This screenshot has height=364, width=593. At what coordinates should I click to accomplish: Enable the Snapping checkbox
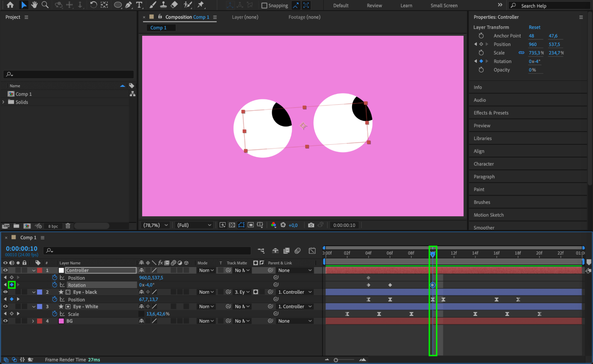click(264, 5)
